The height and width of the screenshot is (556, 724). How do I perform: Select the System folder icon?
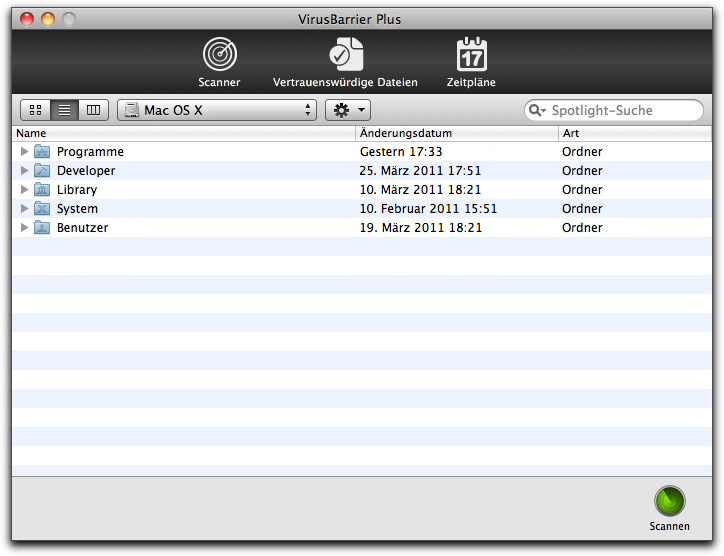[x=42, y=208]
